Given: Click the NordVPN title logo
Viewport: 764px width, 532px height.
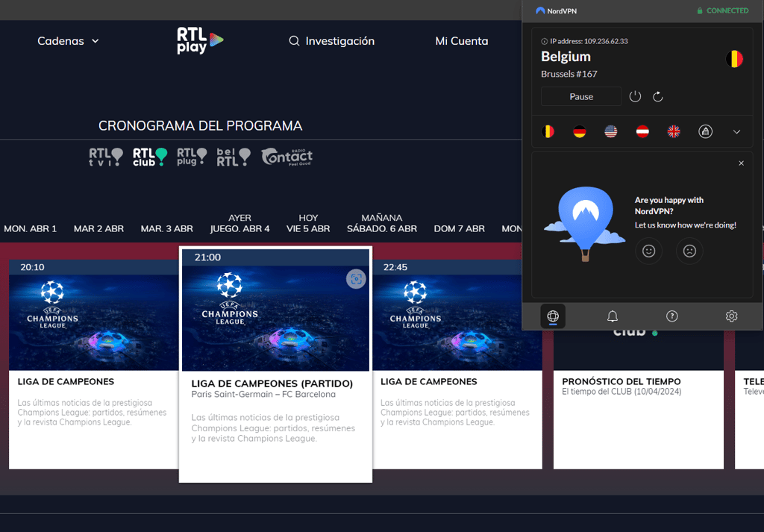Looking at the screenshot, I should (x=556, y=10).
